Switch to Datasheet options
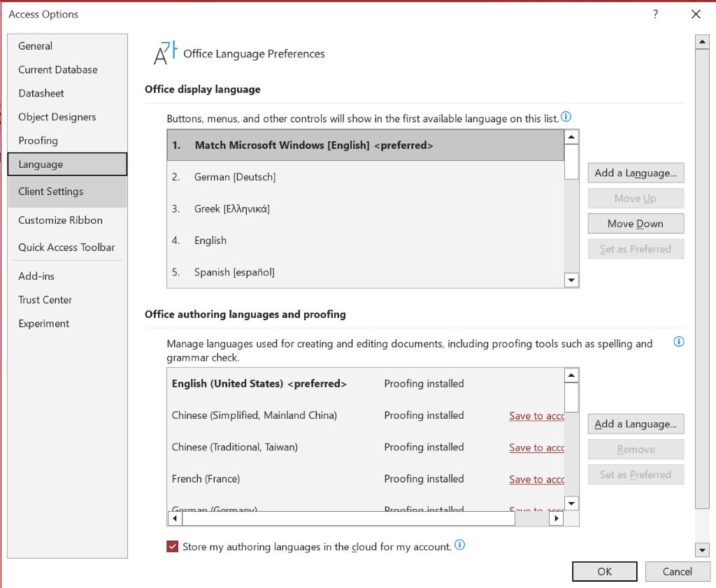This screenshot has width=716, height=588. [x=68, y=94]
